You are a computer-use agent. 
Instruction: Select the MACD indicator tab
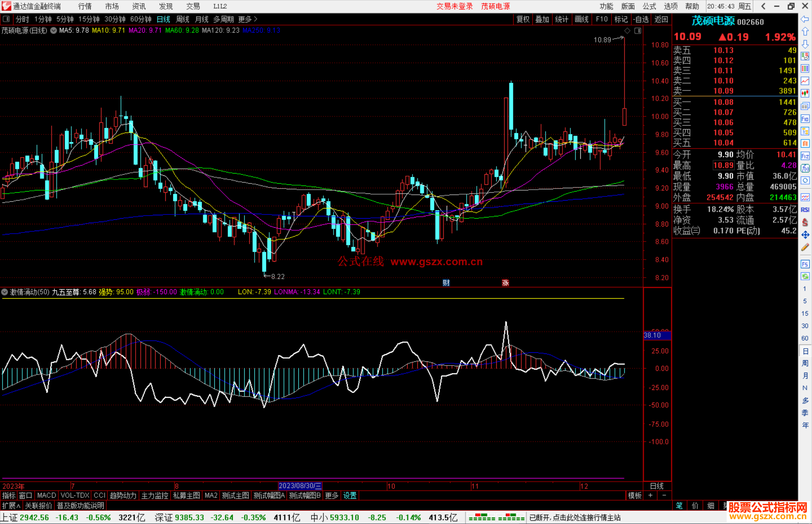[x=47, y=495]
